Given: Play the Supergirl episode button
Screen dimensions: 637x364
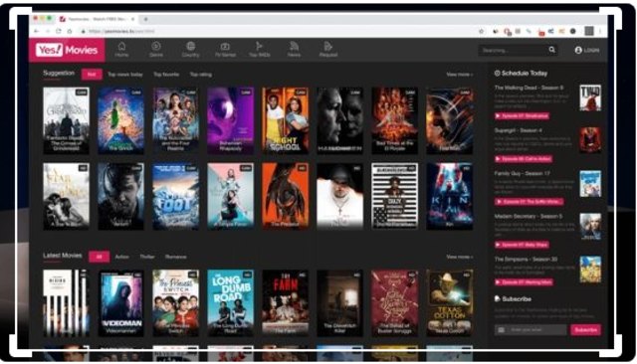Looking at the screenshot, I should tap(524, 159).
